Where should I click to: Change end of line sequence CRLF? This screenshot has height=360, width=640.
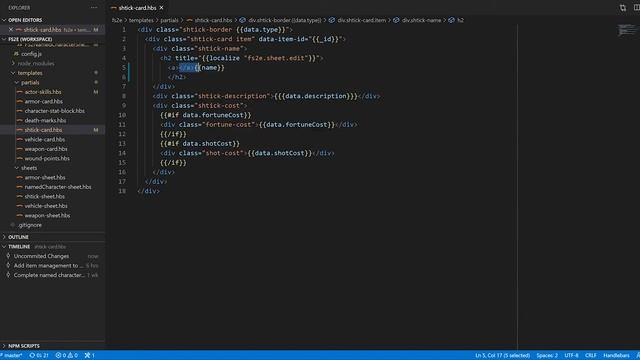[x=591, y=356]
